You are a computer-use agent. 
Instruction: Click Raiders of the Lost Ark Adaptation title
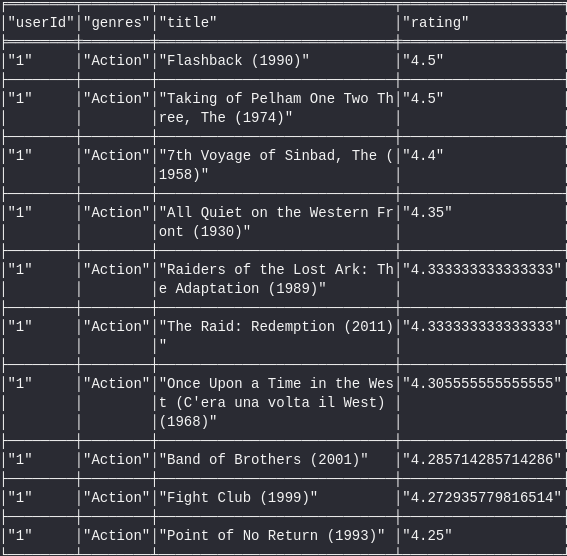point(276,279)
